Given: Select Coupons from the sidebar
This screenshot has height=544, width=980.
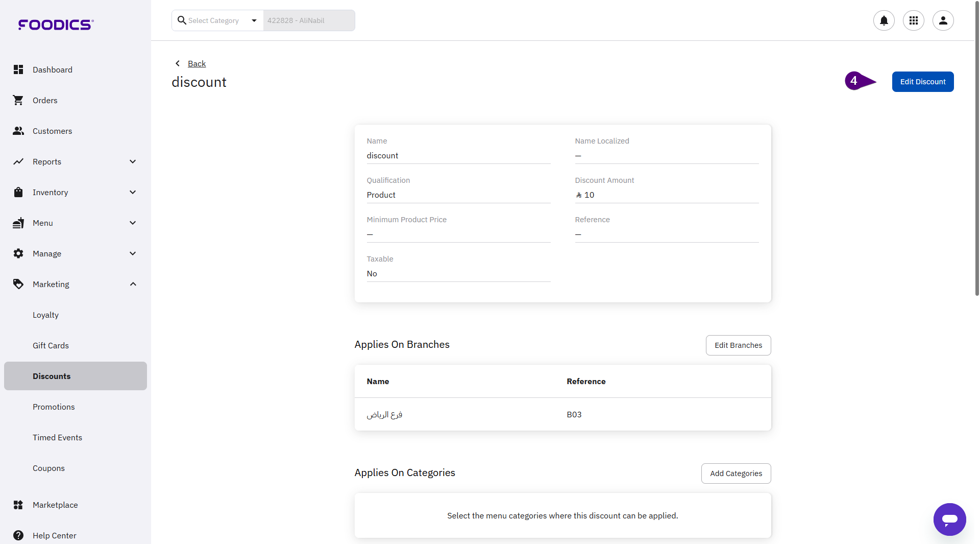Looking at the screenshot, I should 48,468.
